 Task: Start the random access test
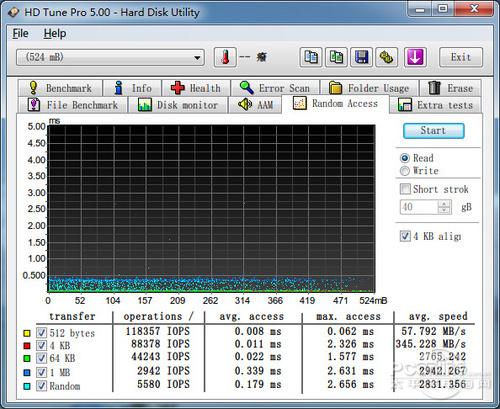(433, 130)
